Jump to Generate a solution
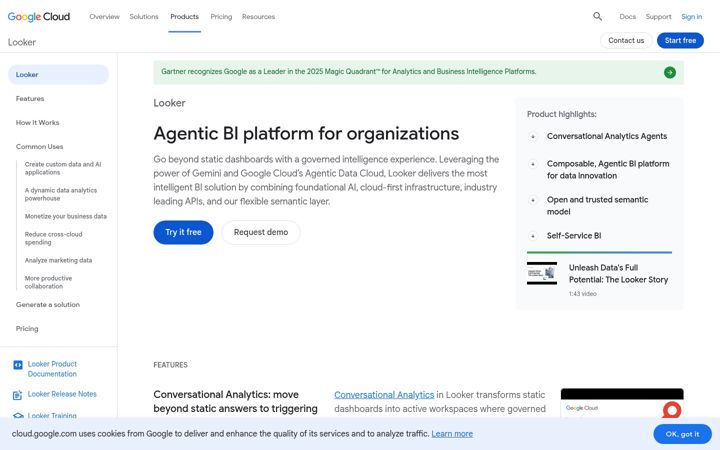 point(48,304)
